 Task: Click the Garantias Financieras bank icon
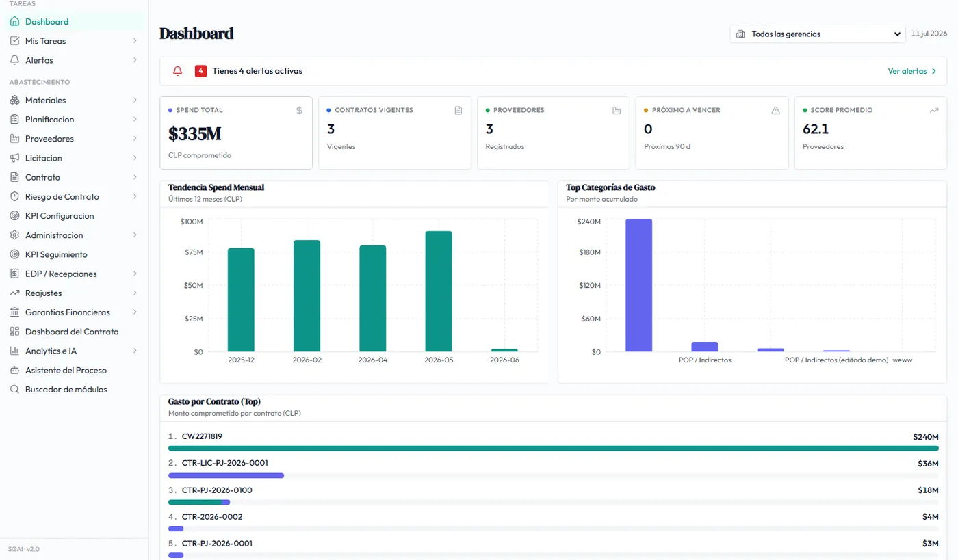14,312
